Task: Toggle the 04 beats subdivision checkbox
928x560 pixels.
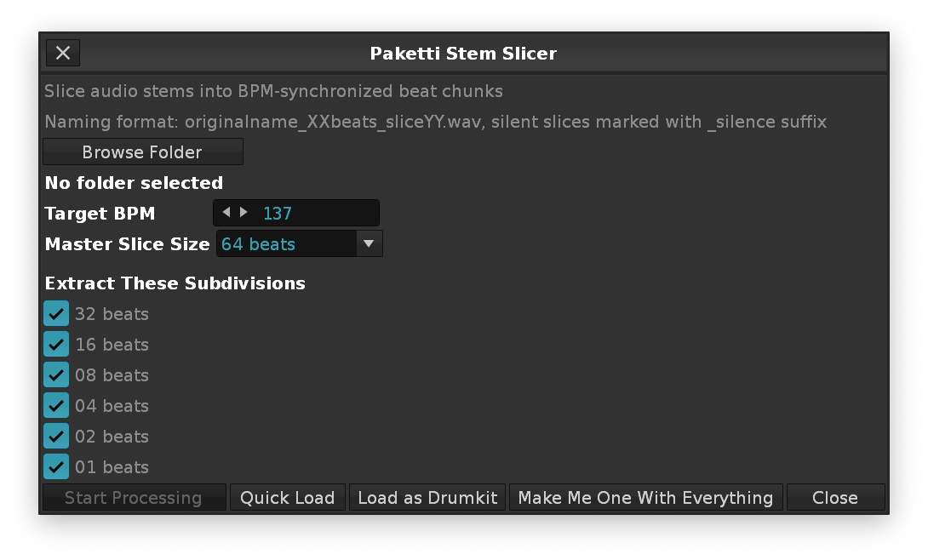Action: tap(56, 406)
